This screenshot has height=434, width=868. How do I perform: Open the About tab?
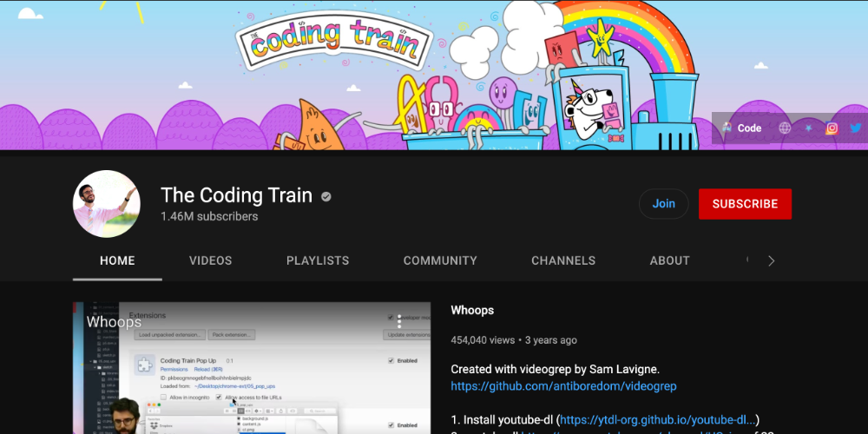(670, 260)
